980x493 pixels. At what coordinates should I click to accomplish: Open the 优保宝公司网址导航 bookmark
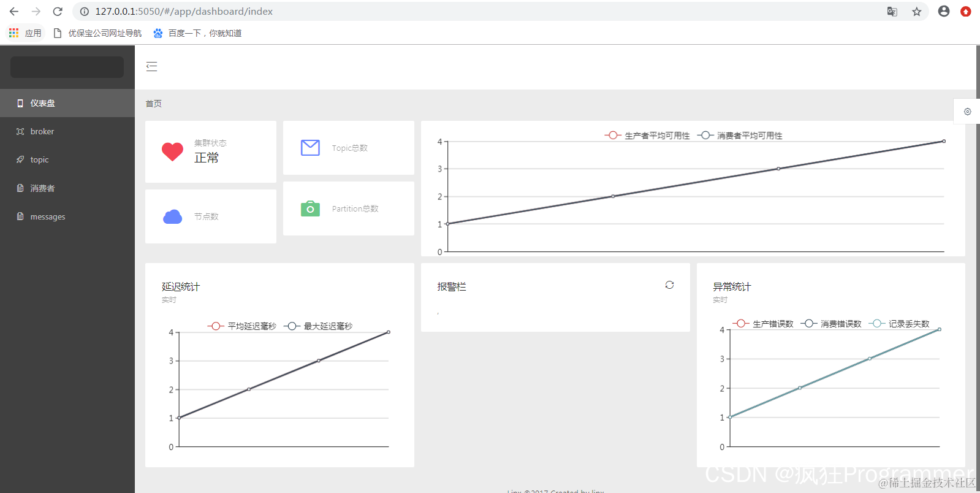point(97,33)
